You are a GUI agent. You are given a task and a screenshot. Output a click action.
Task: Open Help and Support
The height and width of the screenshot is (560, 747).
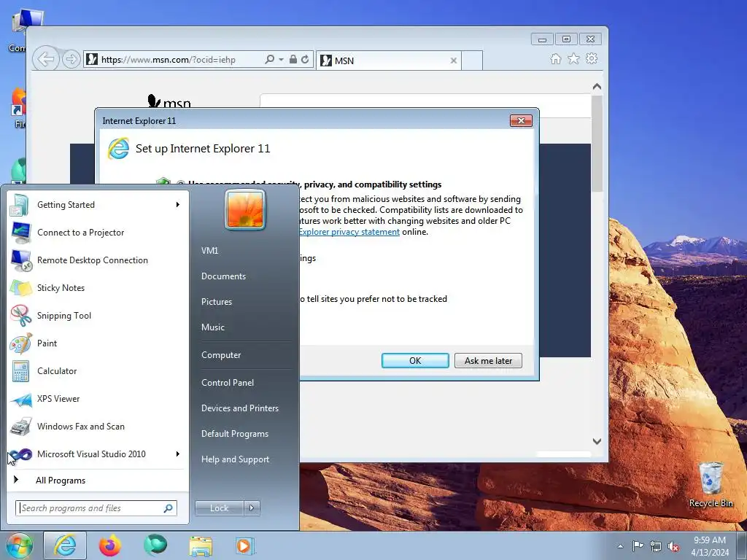click(235, 459)
